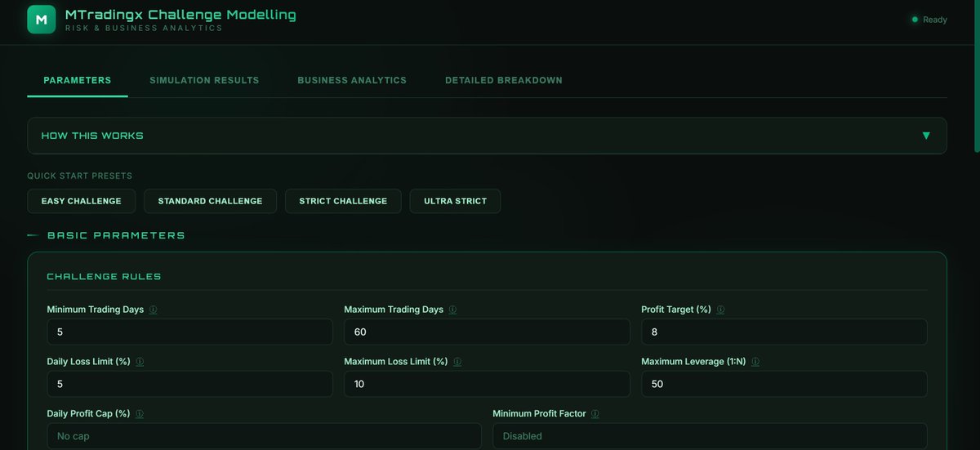The width and height of the screenshot is (980, 450).
Task: Click the green Ready status dot
Action: tap(915, 20)
